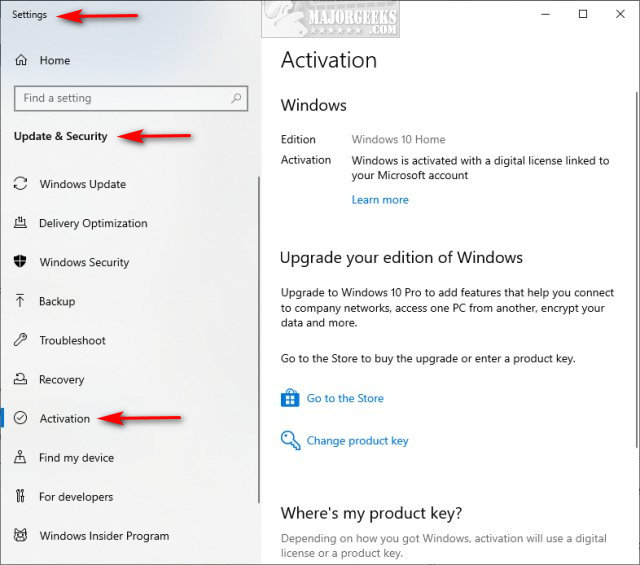Go to Windows Update section

(x=82, y=184)
